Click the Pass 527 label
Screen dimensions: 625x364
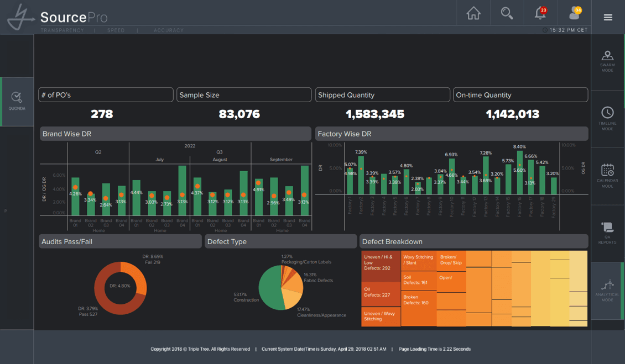click(88, 314)
